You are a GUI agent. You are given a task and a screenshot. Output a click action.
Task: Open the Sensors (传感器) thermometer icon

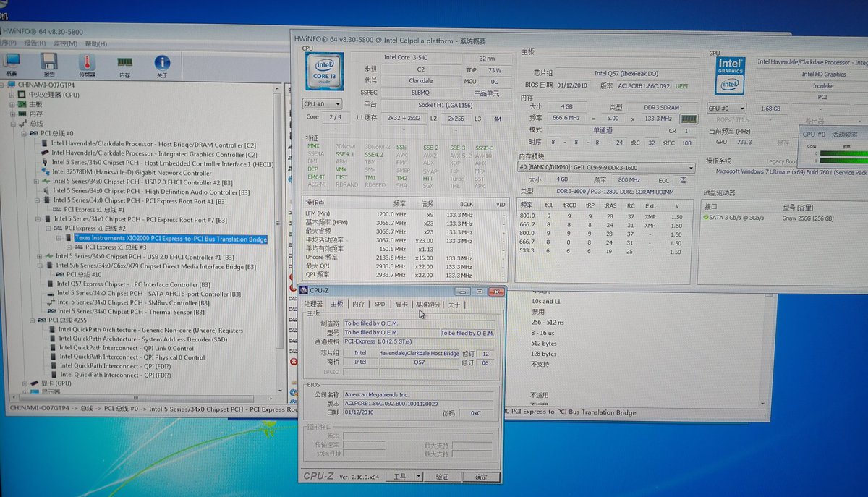(x=87, y=64)
